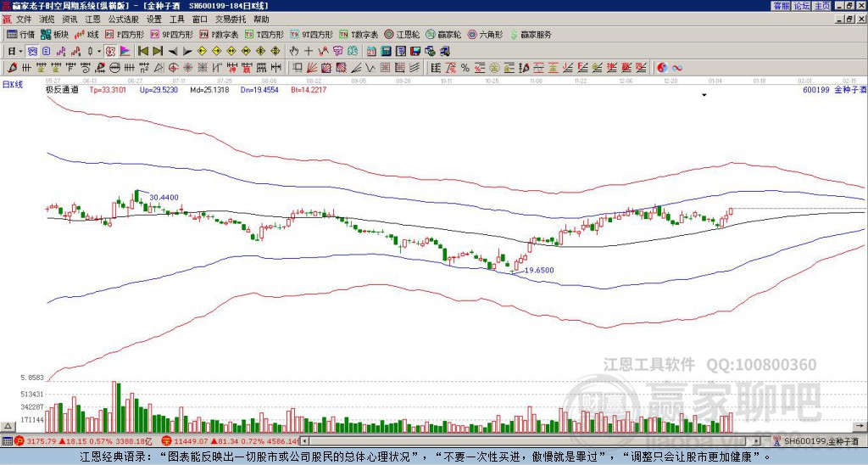
Task: Click the 600199 金种子酒 stock label
Action: [x=834, y=89]
